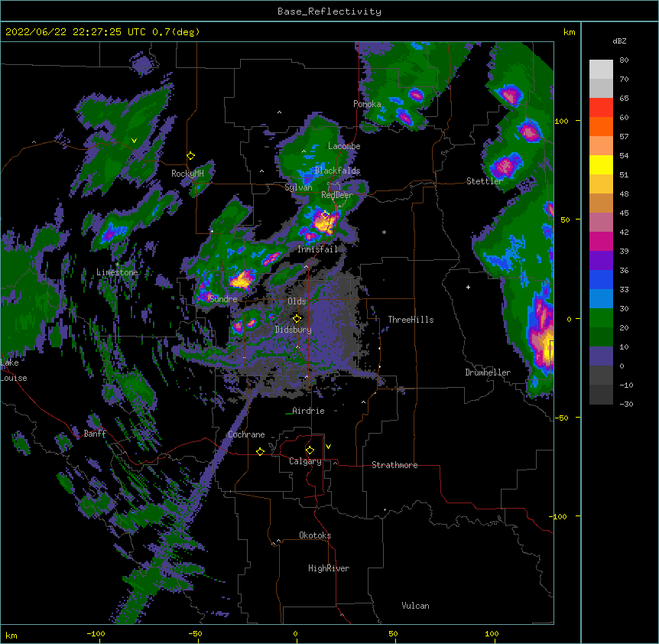
Task: Select the Olds town label
Action: tap(297, 301)
